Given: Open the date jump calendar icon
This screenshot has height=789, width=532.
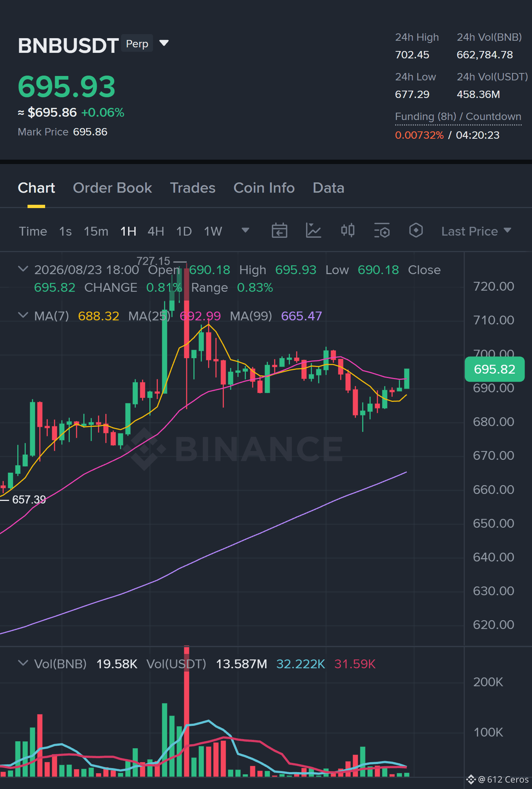Looking at the screenshot, I should [279, 231].
